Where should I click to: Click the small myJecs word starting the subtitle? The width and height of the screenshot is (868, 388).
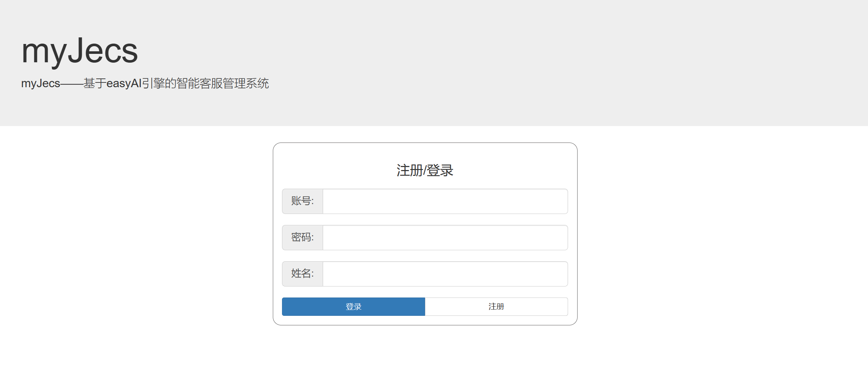click(40, 84)
